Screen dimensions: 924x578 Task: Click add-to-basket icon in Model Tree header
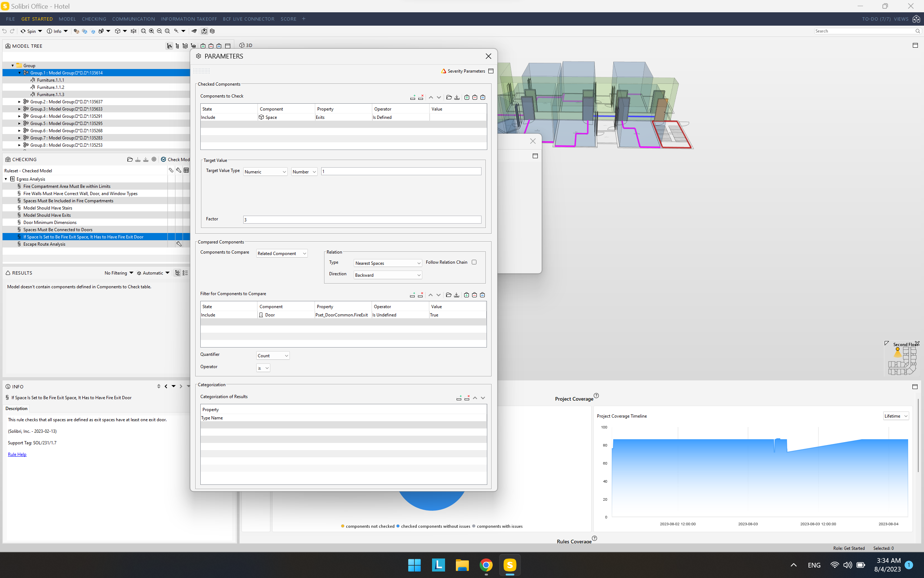pyautogui.click(x=203, y=46)
